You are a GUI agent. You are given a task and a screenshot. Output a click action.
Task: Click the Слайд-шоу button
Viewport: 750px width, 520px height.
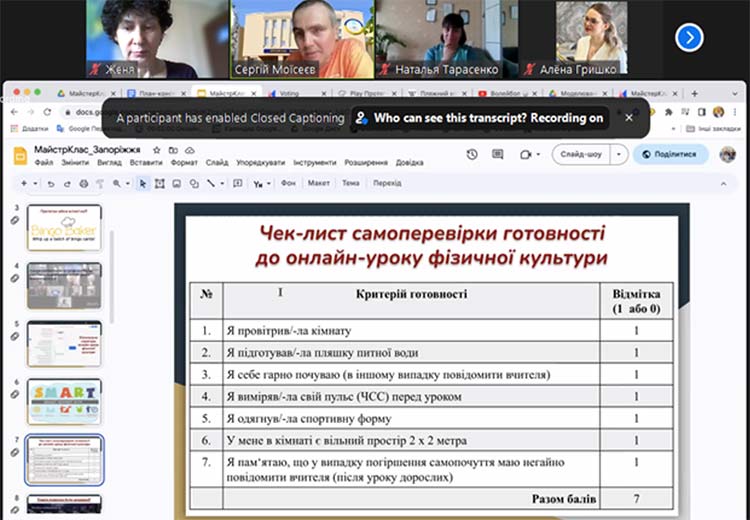point(581,154)
